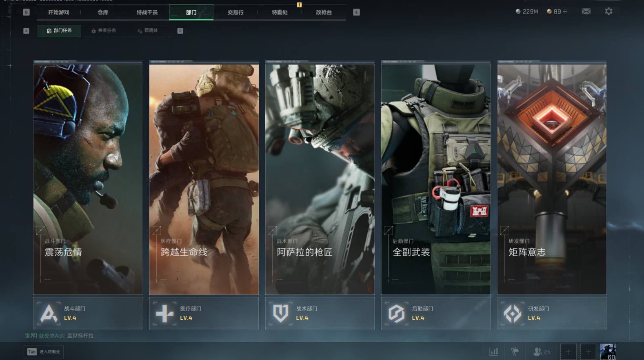
Task: Click the Q key hint icon
Action: [26, 12]
